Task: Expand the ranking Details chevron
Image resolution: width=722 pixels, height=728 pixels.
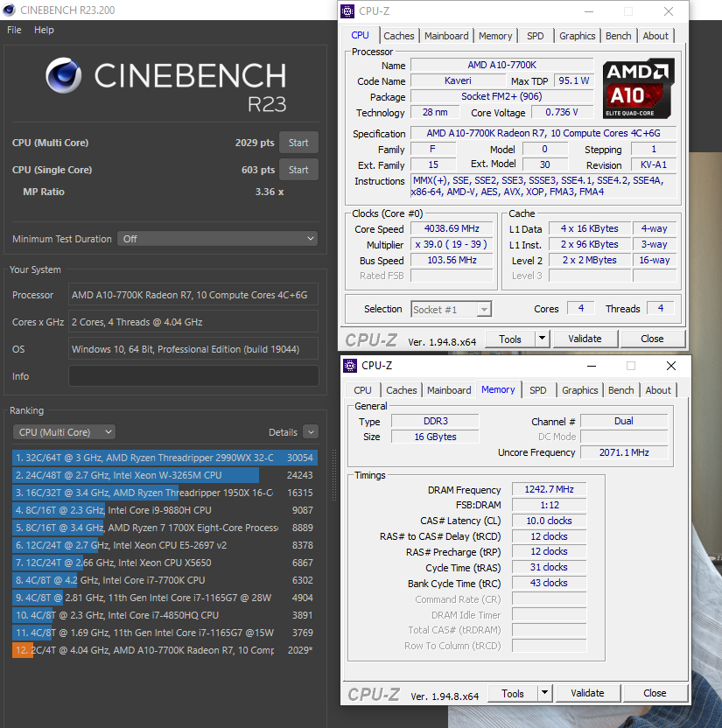Action: point(311,432)
